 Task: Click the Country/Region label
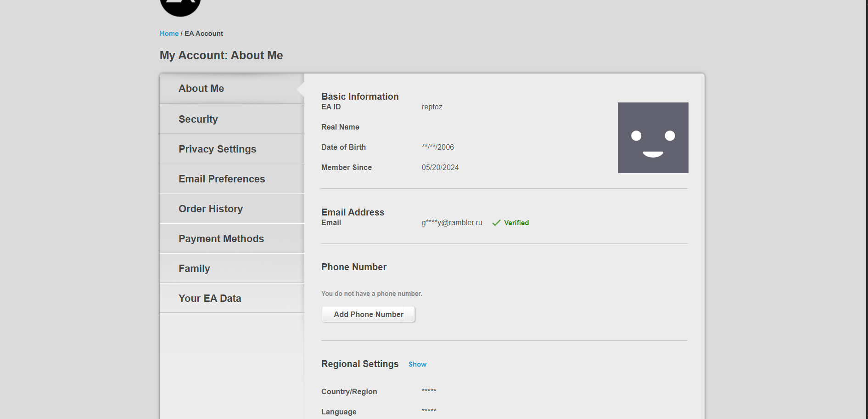349,391
